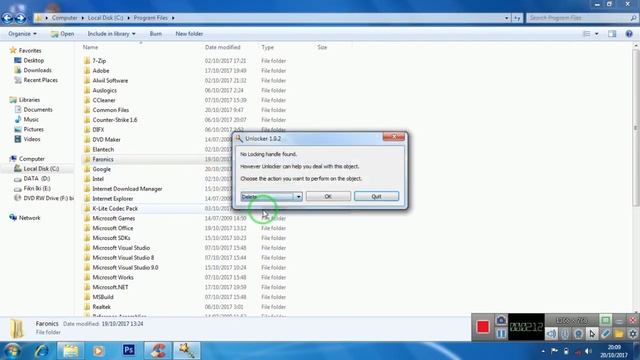Select the Internet Download Manager folder
The height and width of the screenshot is (360, 640).
pos(127,189)
